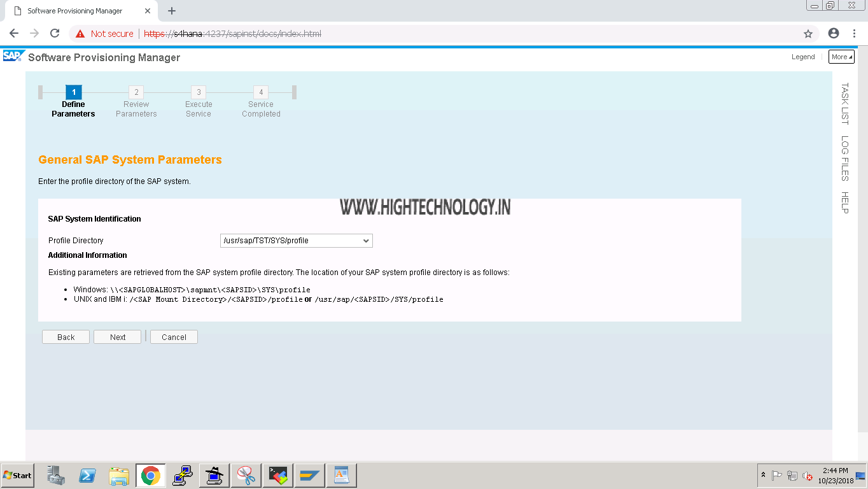The height and width of the screenshot is (489, 868).
Task: Click the Back button
Action: coord(66,337)
